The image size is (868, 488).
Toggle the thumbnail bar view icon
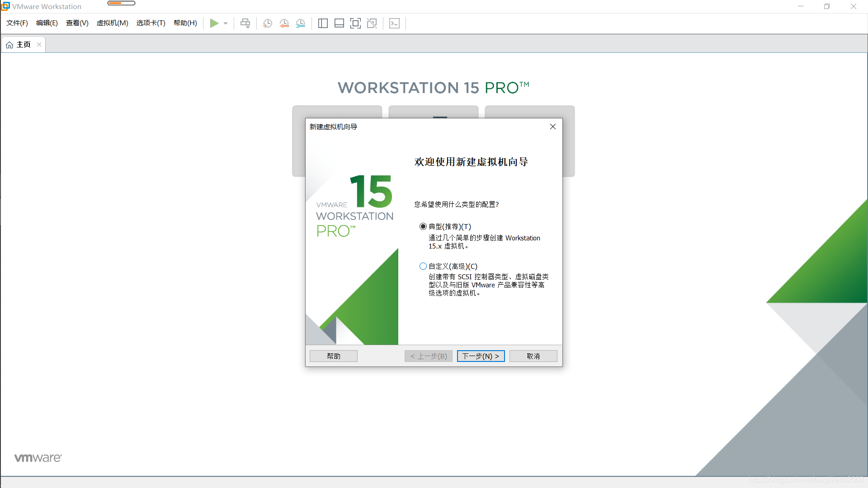point(339,23)
